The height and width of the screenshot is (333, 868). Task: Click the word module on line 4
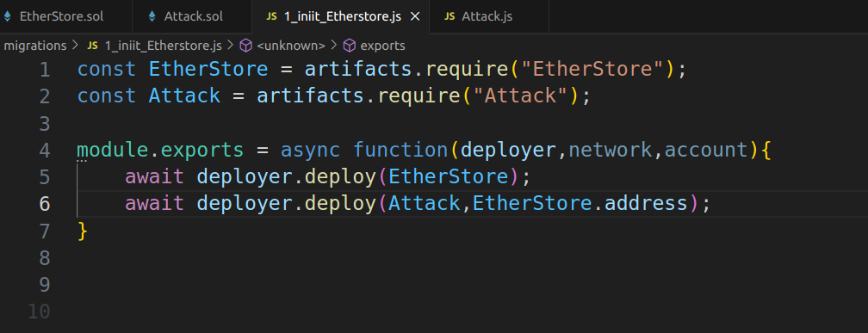[112, 150]
